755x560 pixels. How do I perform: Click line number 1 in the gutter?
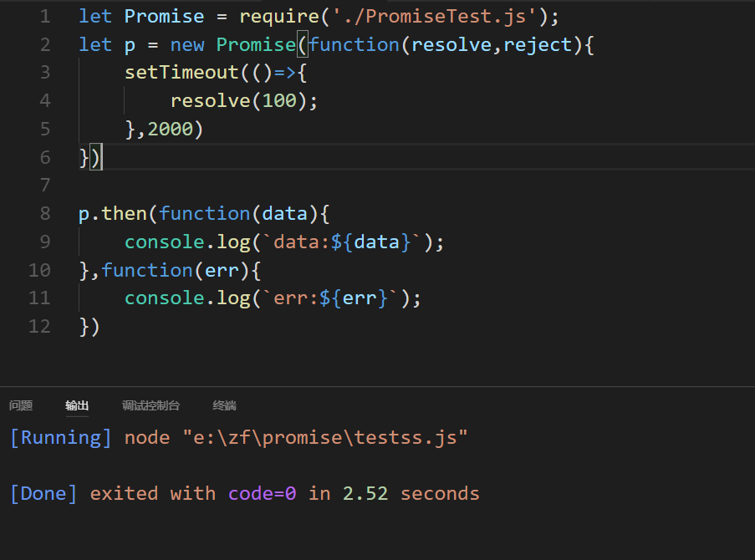(45, 17)
